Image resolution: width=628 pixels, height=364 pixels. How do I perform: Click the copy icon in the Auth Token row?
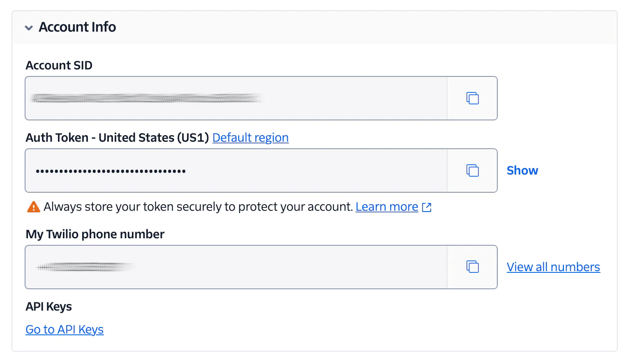472,170
